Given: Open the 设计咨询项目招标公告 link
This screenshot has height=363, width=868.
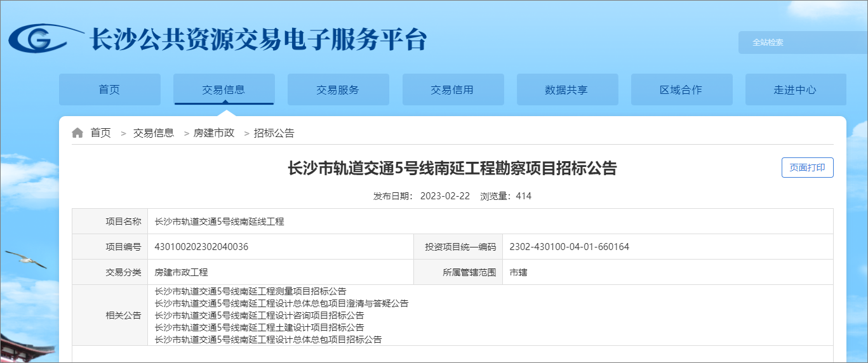Looking at the screenshot, I should [259, 315].
